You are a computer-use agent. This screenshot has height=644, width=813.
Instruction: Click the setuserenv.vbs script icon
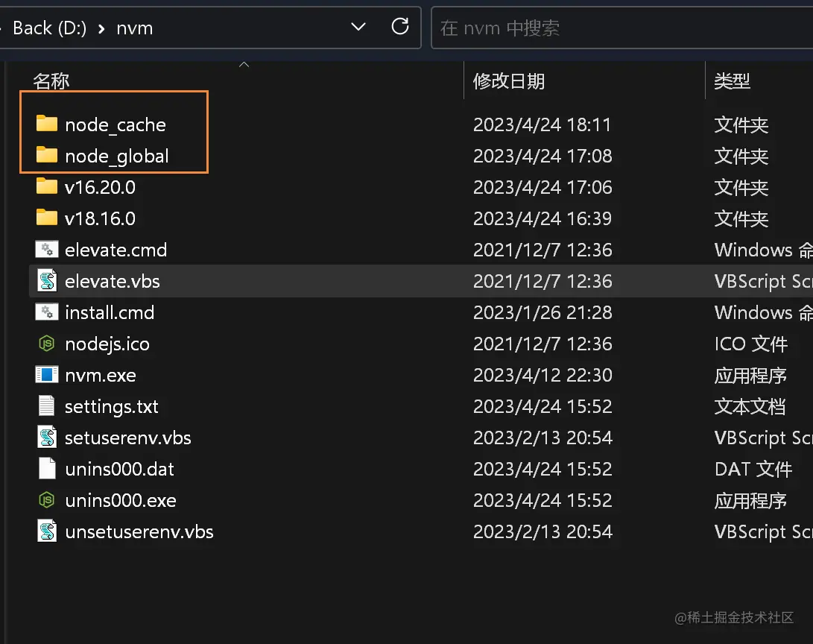47,437
